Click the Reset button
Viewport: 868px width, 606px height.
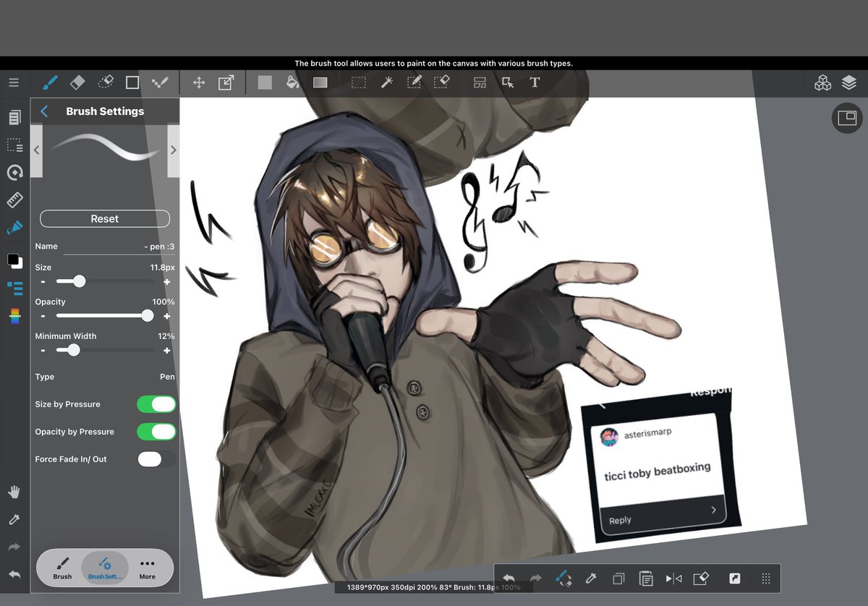105,218
